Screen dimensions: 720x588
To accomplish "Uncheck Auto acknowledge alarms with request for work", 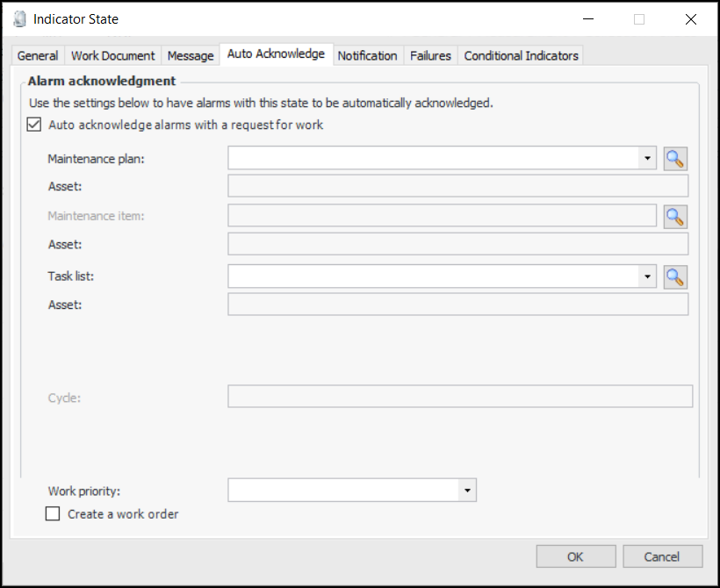I will click(x=34, y=125).
